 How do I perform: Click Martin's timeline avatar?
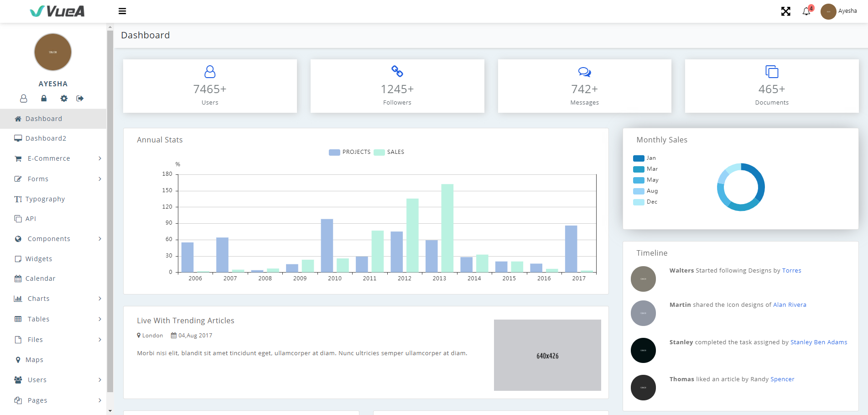[x=643, y=313]
